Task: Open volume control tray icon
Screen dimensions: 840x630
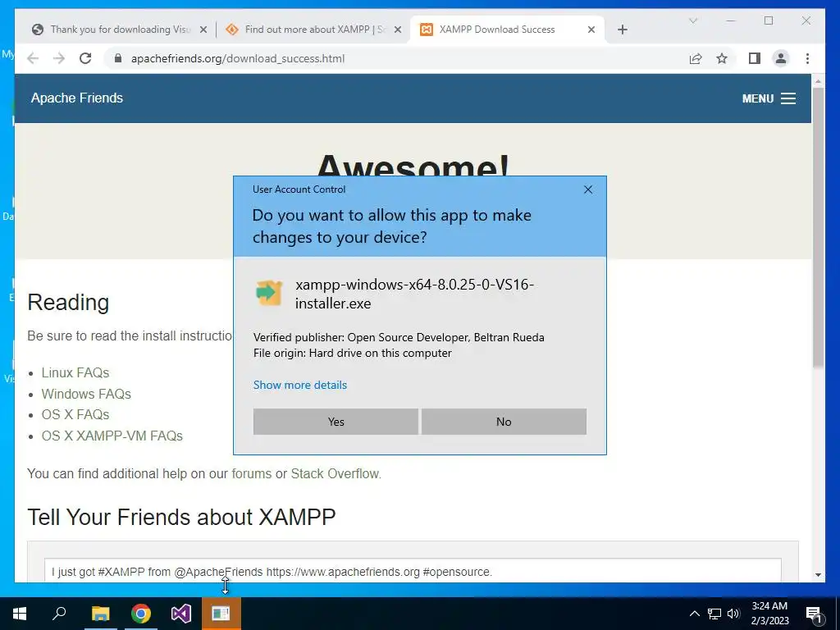Action: point(733,614)
